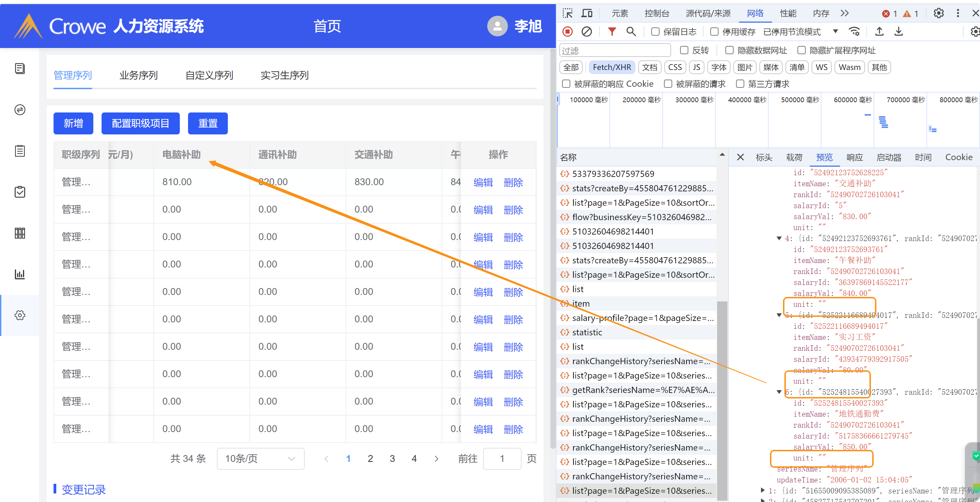Click the inspect element selector icon

tap(568, 13)
